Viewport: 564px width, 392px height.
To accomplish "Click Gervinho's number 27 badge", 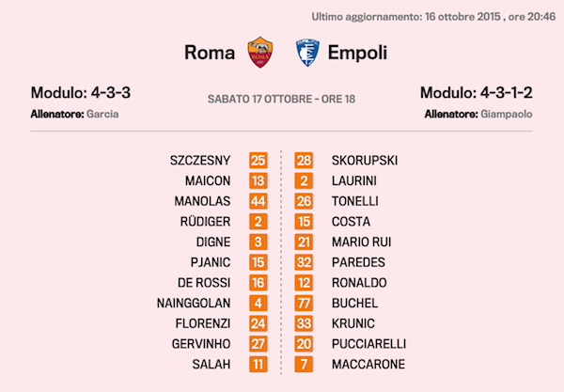I will (x=258, y=343).
